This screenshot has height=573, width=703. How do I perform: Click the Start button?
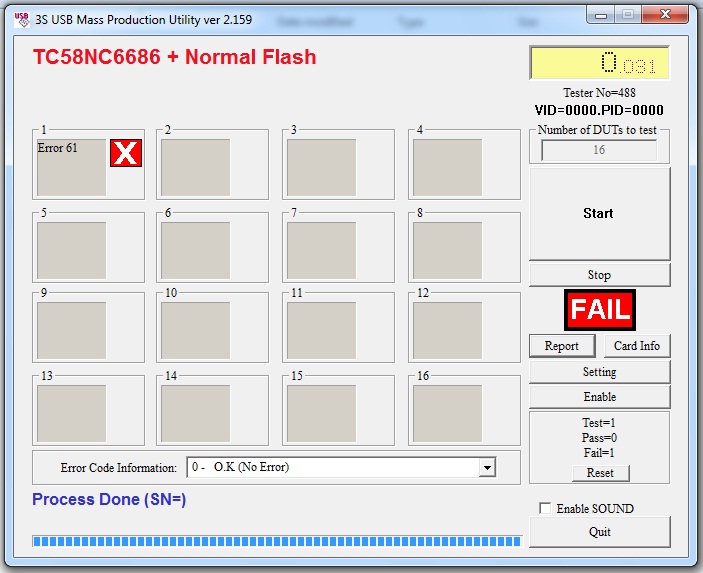coord(599,213)
